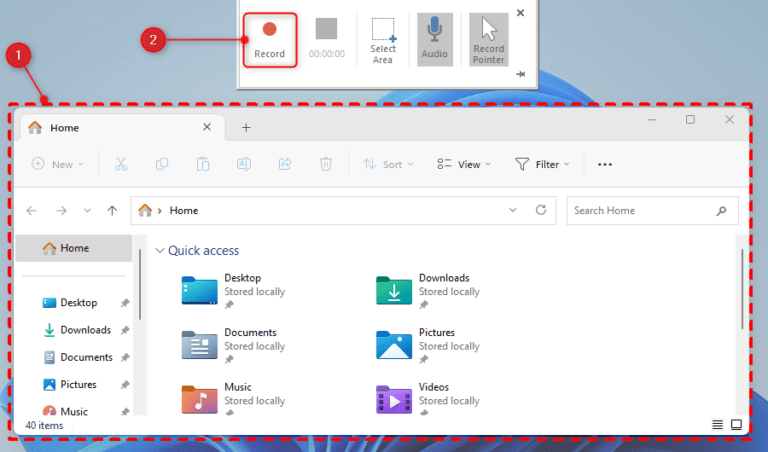Close the recording toolbar
Image resolution: width=768 pixels, height=452 pixels.
520,13
